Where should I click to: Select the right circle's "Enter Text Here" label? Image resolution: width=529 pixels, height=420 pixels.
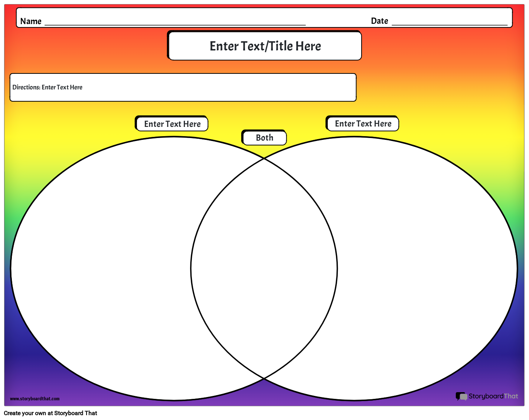pos(363,124)
